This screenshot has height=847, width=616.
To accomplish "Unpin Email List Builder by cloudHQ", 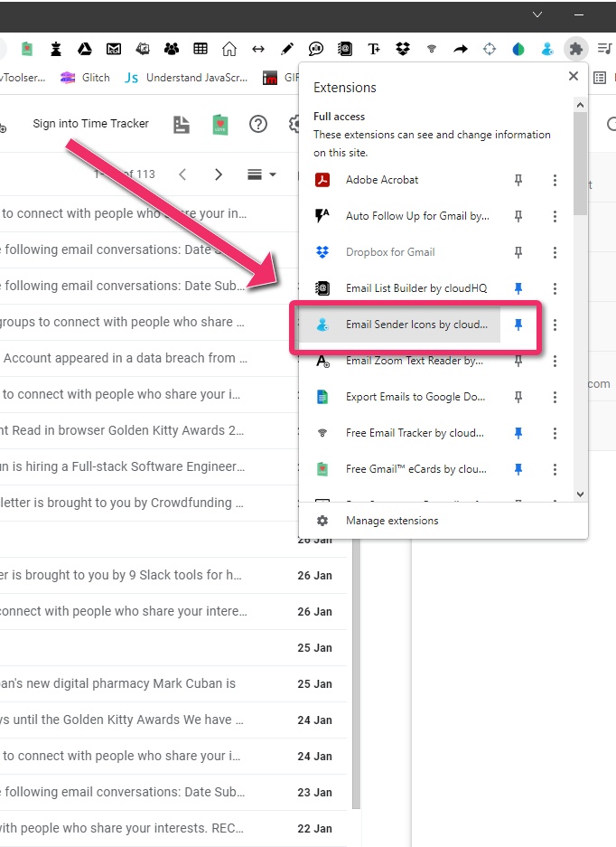I will pyautogui.click(x=518, y=288).
